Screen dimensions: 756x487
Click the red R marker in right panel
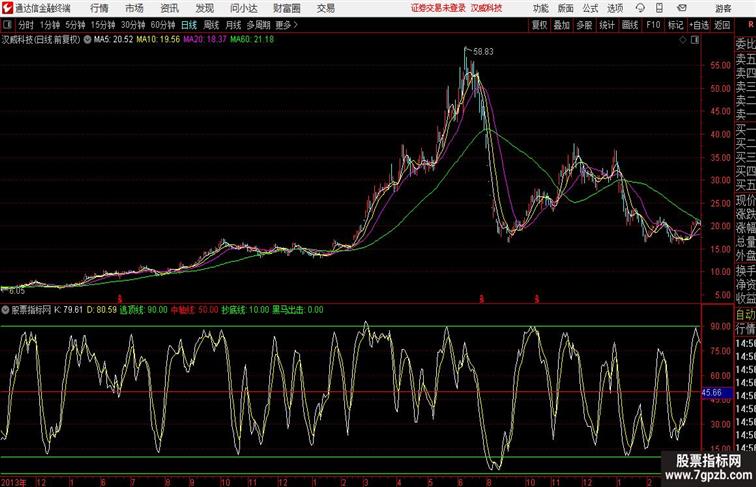click(x=751, y=25)
